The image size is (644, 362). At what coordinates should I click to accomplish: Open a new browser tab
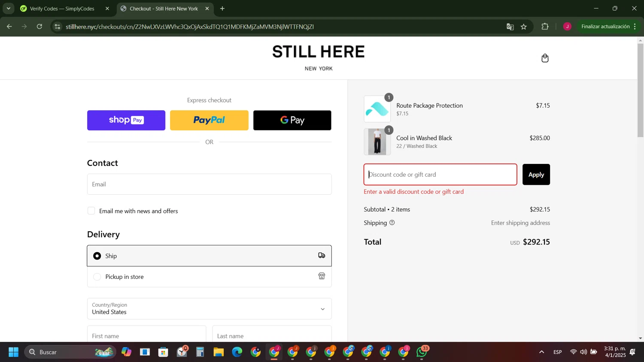pos(222,9)
